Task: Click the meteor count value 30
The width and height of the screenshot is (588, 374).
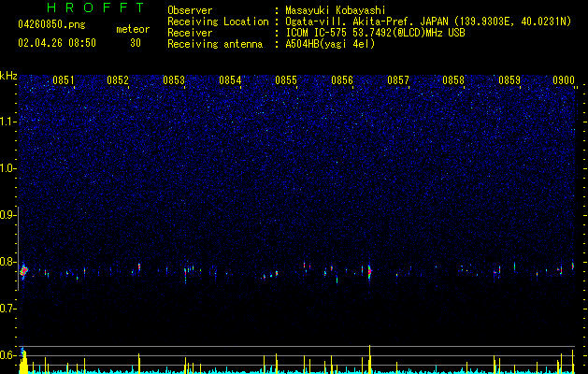Action: [135, 43]
